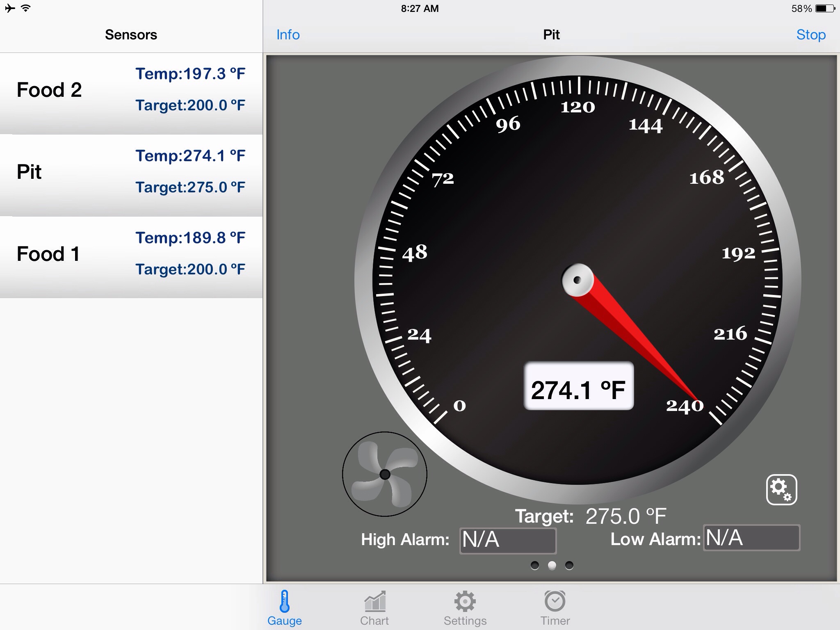Viewport: 840px width, 630px height.
Task: Edit the High Alarm field
Action: point(508,540)
